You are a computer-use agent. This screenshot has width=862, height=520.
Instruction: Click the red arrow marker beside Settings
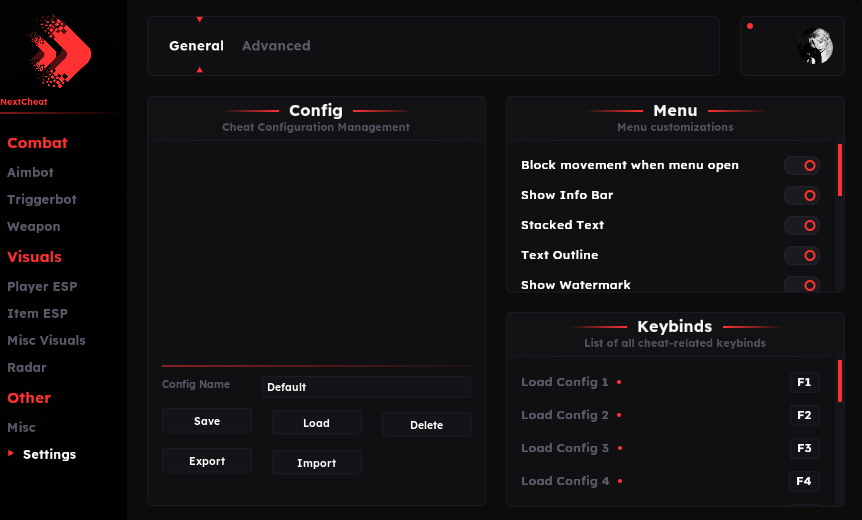[x=10, y=453]
